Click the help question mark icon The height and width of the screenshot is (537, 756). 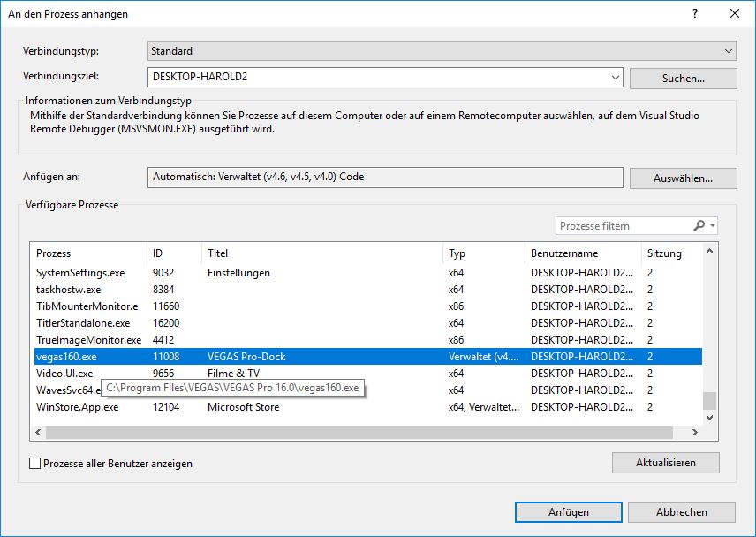click(695, 13)
